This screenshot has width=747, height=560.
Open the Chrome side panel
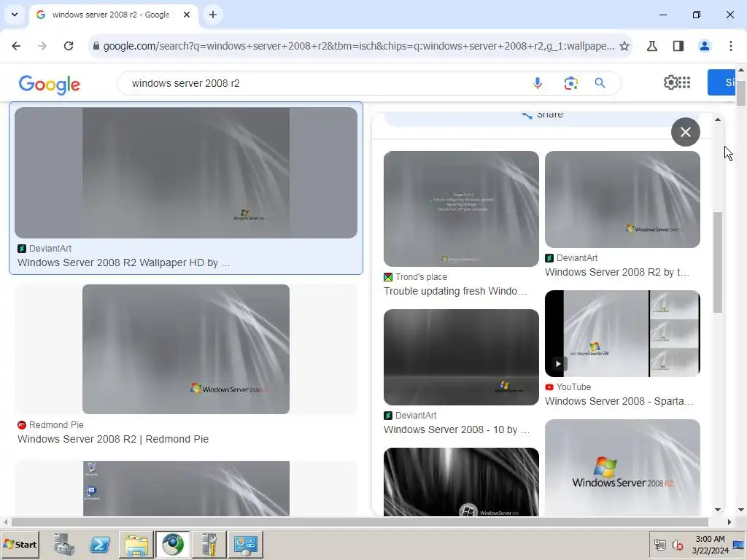click(x=678, y=46)
